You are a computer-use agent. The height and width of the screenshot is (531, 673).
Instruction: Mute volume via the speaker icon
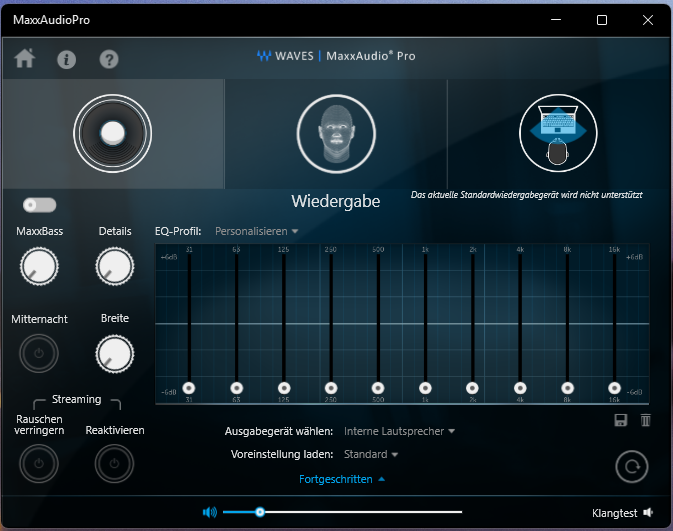click(x=210, y=512)
